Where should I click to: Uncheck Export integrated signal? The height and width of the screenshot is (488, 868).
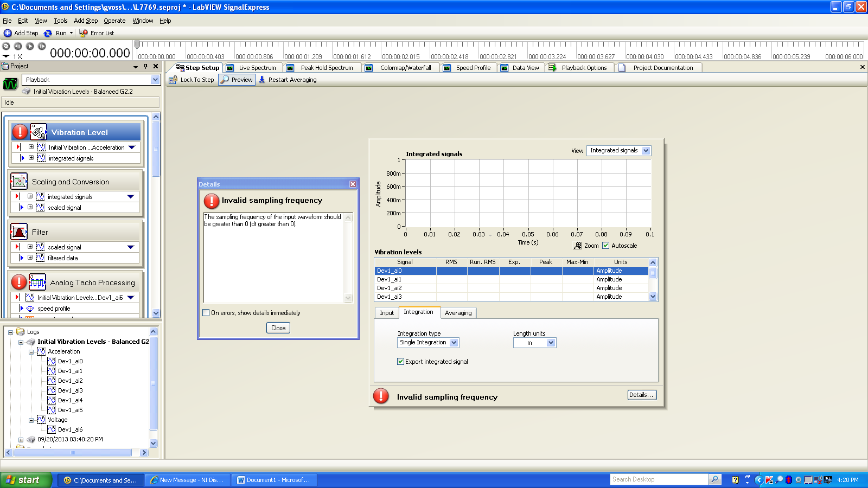[400, 362]
